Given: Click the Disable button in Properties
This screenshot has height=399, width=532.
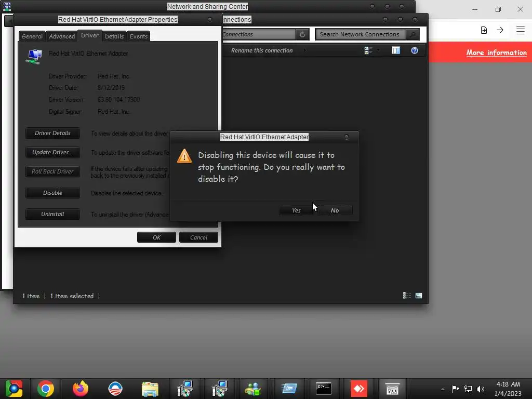Looking at the screenshot, I should point(52,193).
